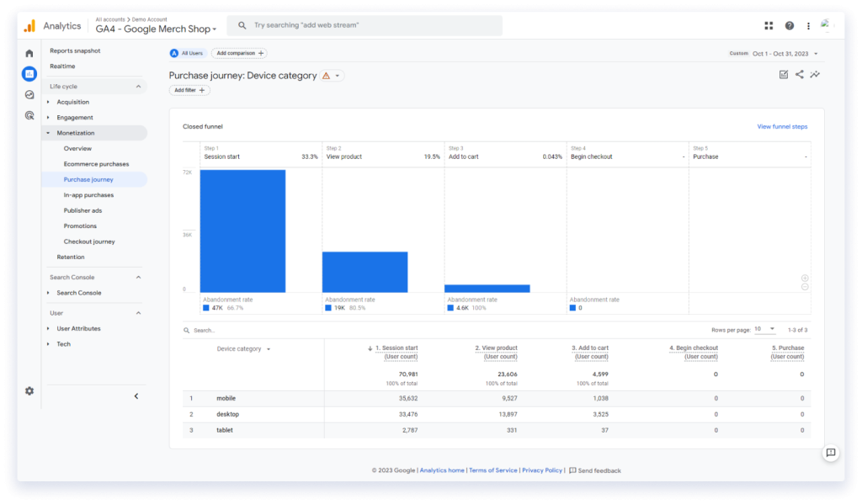Viewport: 862px width, 504px height.
Task: Check the data-quality warning triangle
Action: pyautogui.click(x=326, y=75)
